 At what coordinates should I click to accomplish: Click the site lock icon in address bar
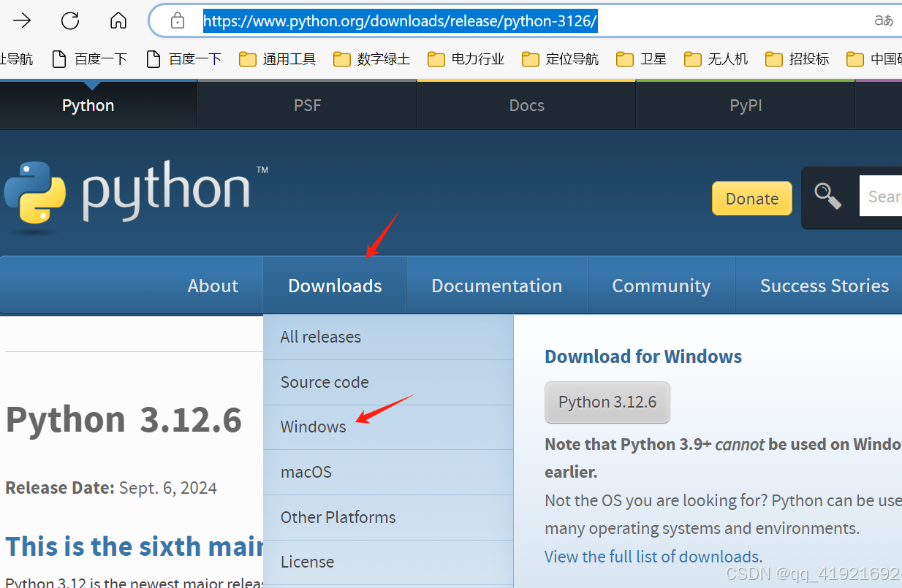tap(178, 21)
